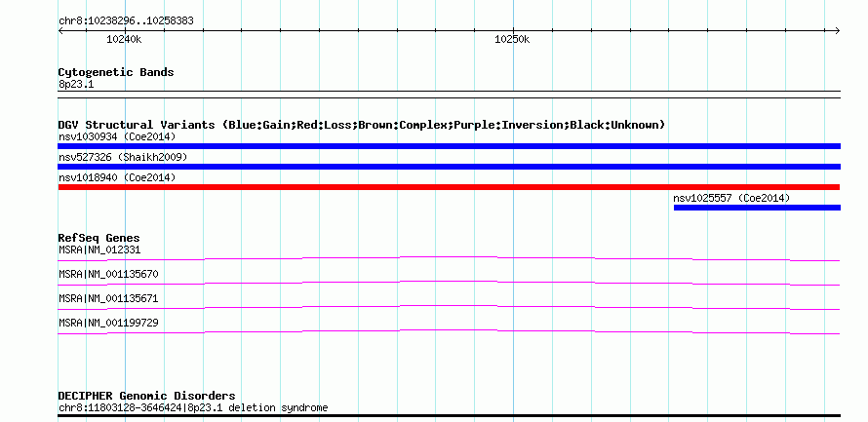Select the RefSeq Genes track title
This screenshot has width=868, height=422.
pyautogui.click(x=99, y=239)
